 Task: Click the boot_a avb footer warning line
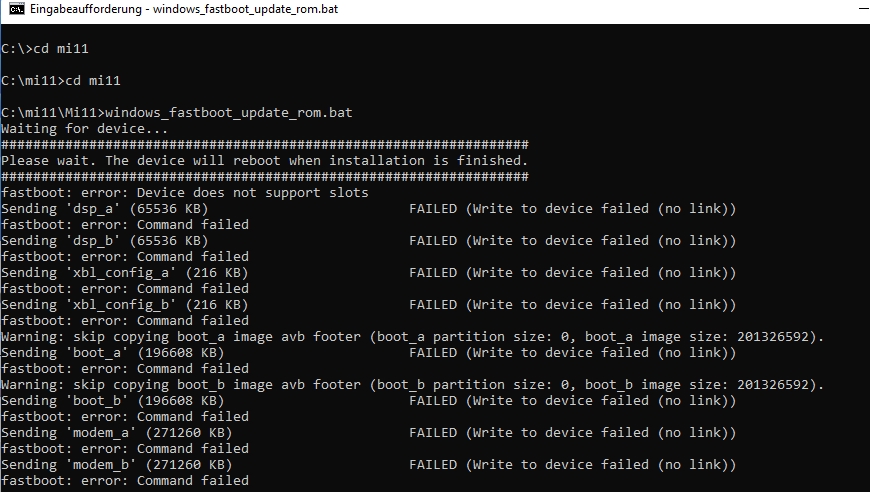tap(413, 337)
